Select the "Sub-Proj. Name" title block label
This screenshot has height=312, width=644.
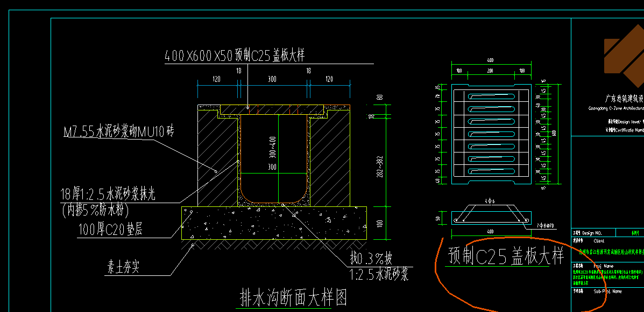[x=608, y=291]
